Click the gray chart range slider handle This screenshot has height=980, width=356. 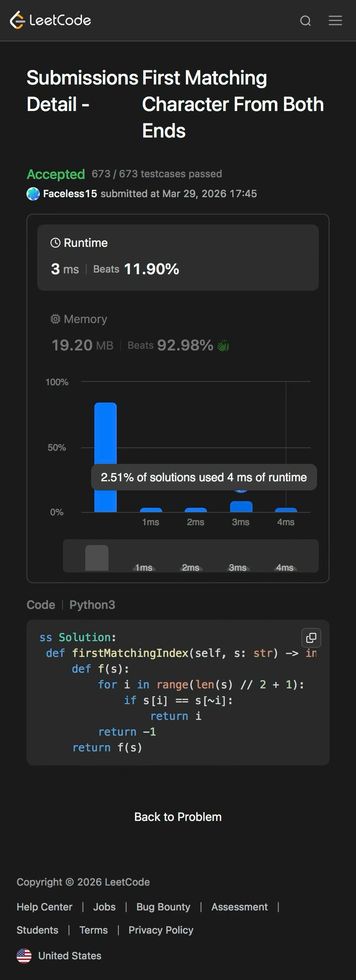97,558
